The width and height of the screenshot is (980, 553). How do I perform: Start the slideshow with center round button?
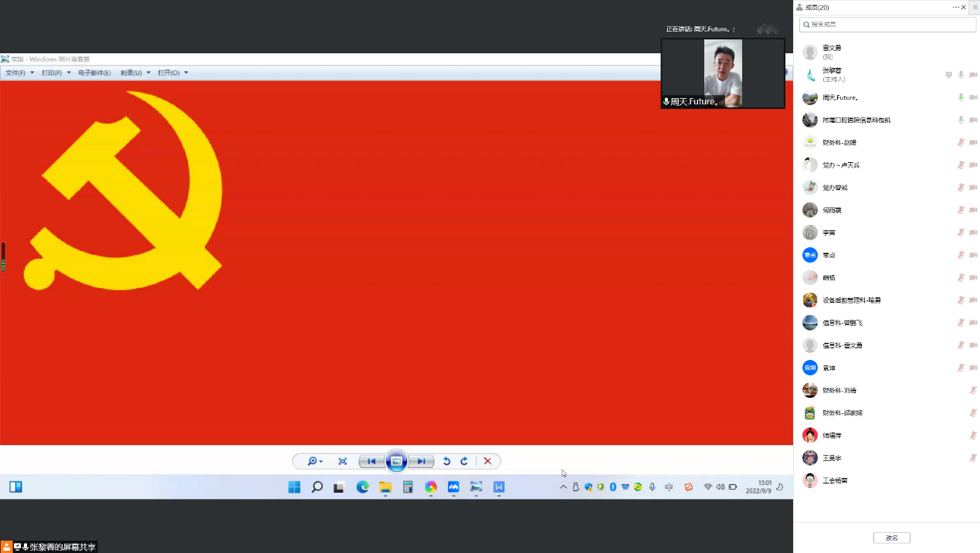click(396, 462)
